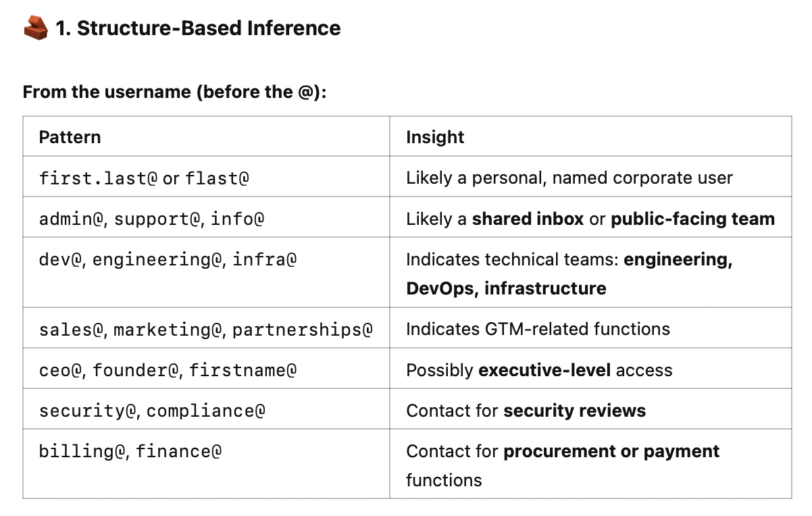812x516 pixels.
Task: Select the Insight column header
Action: [x=435, y=137]
